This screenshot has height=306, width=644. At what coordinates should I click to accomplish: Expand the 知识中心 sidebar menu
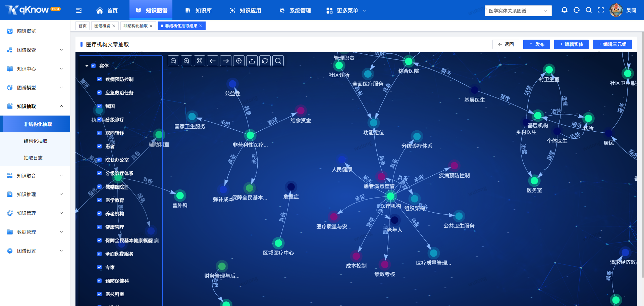35,69
